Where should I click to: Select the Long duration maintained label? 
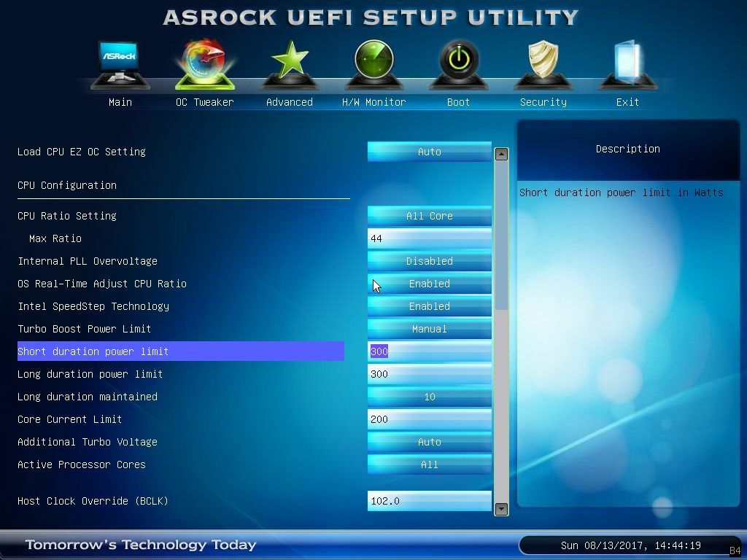(88, 397)
